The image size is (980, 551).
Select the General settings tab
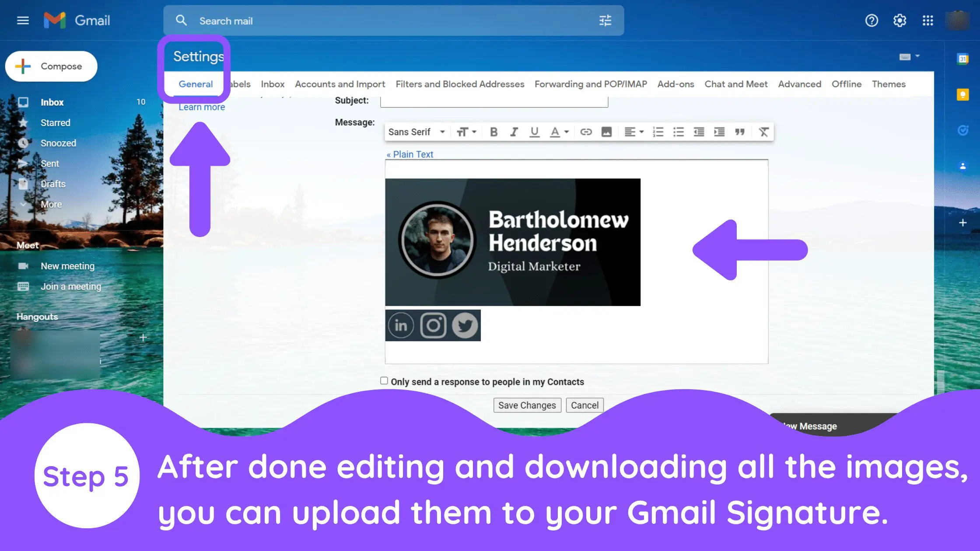[196, 84]
